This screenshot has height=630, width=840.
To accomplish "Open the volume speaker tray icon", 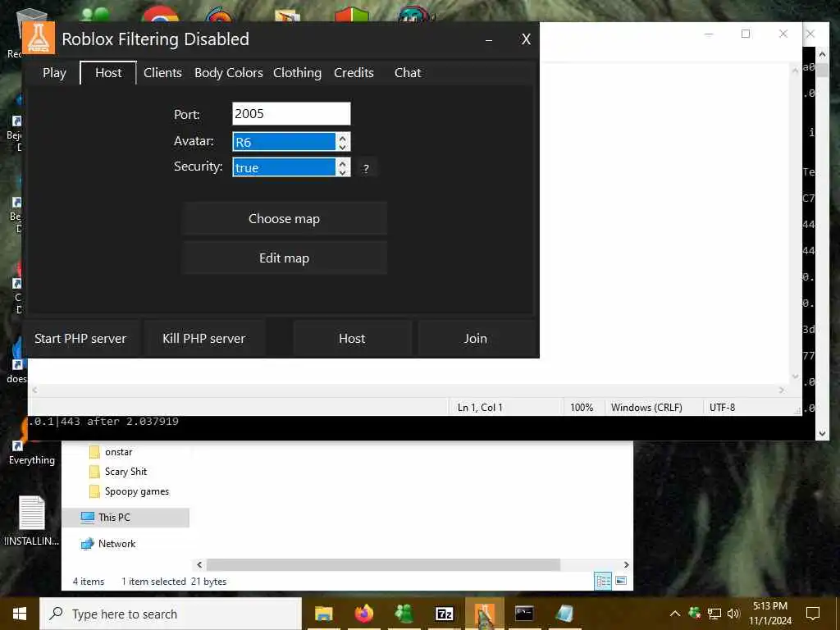I will tap(733, 614).
